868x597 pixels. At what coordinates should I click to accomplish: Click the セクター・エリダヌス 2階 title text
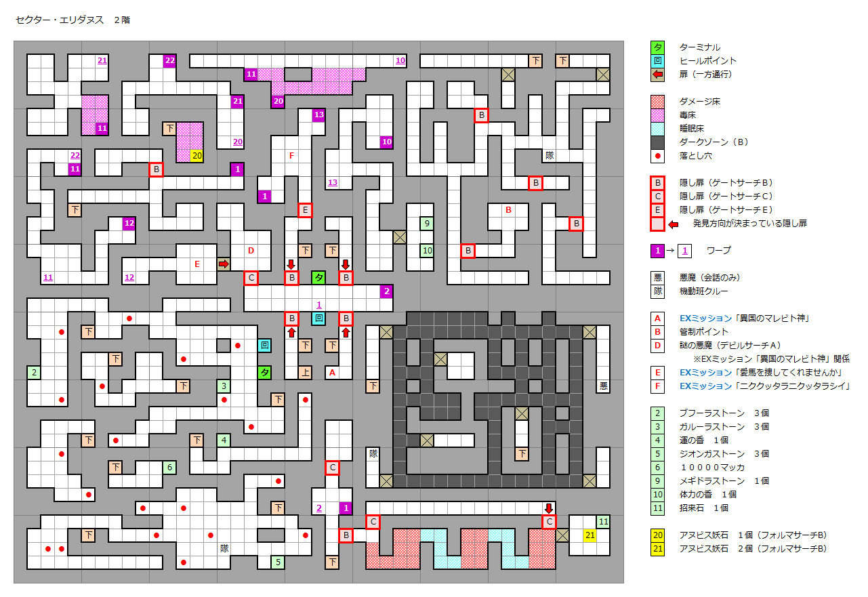(73, 20)
